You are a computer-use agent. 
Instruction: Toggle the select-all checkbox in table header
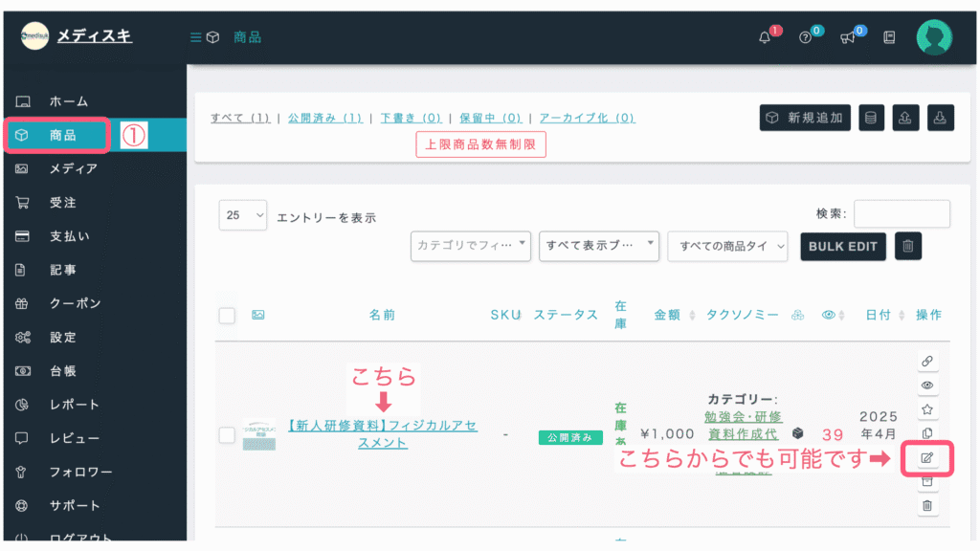tap(227, 315)
